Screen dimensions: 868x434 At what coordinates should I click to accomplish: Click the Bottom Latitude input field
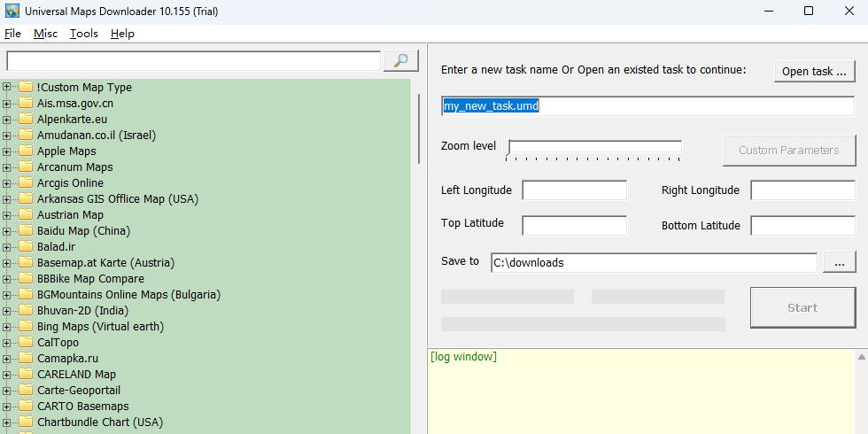pos(802,226)
